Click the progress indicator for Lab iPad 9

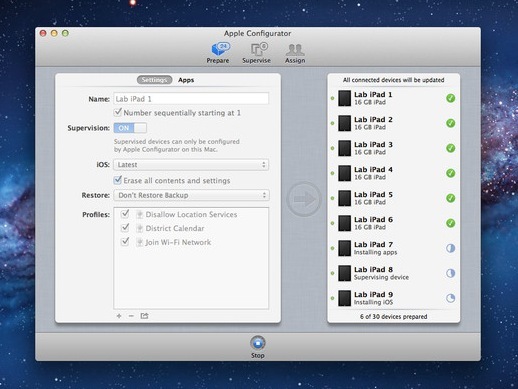pos(451,298)
